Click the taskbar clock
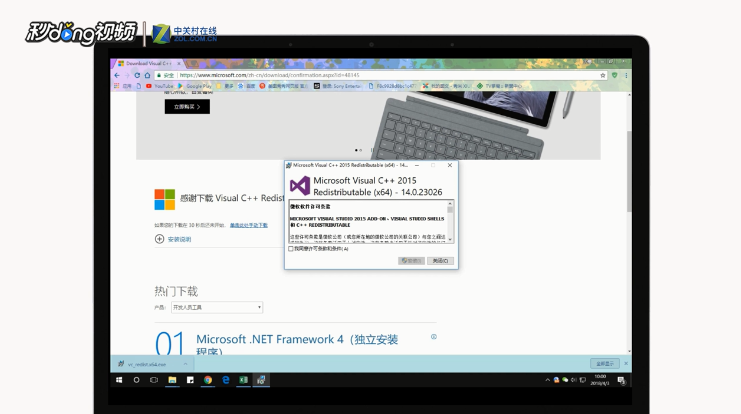This screenshot has width=741, height=414. (x=600, y=380)
